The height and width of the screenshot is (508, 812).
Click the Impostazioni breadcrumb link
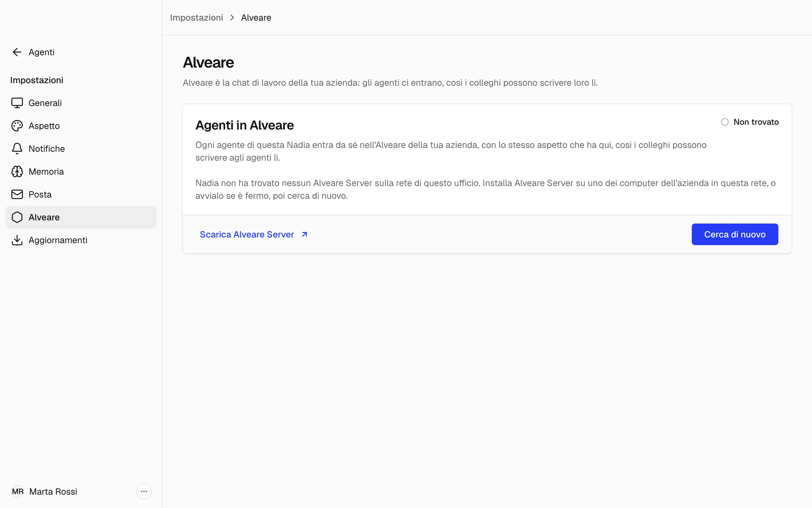tap(196, 17)
